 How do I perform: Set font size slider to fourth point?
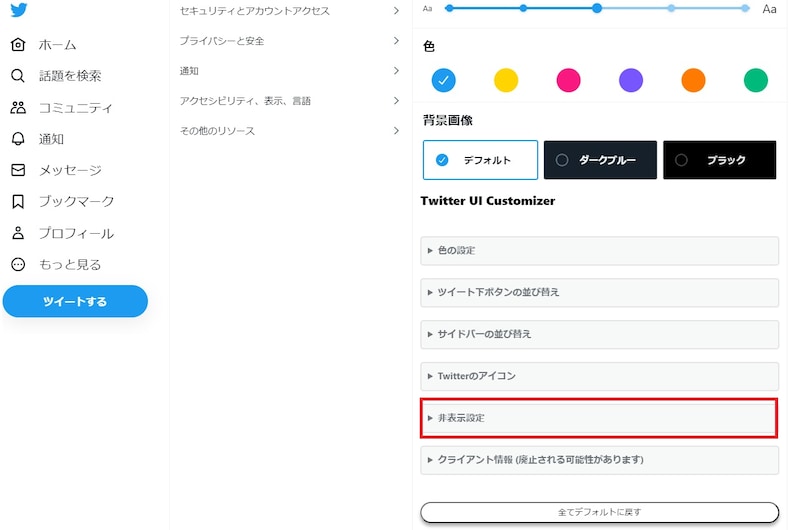pos(671,8)
